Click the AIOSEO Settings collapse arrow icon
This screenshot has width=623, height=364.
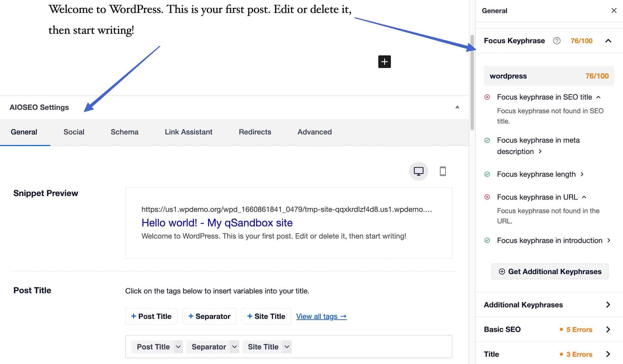[457, 107]
